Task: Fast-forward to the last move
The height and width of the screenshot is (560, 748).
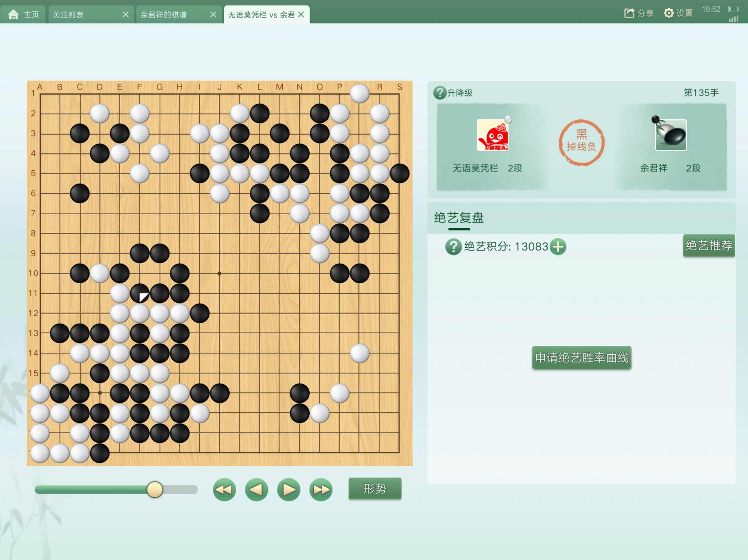Action: pyautogui.click(x=321, y=489)
